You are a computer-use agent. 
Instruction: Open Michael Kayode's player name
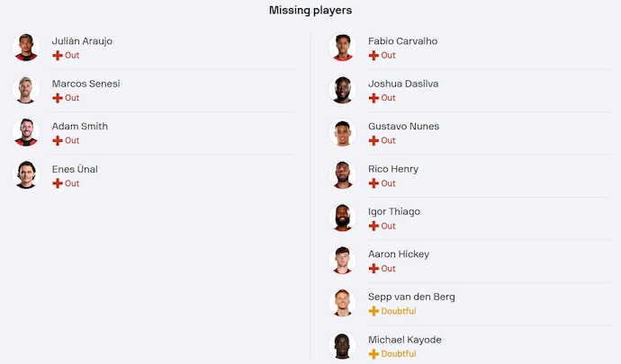coord(404,340)
